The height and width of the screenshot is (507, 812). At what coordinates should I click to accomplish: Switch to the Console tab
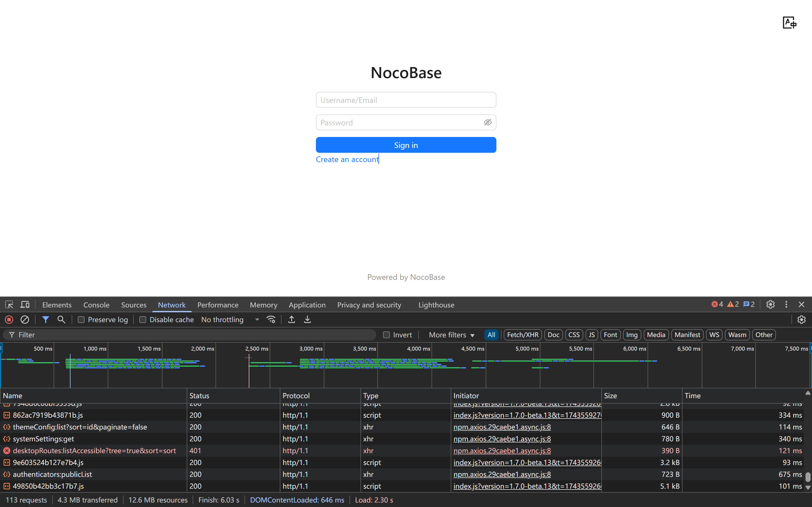[x=96, y=305]
